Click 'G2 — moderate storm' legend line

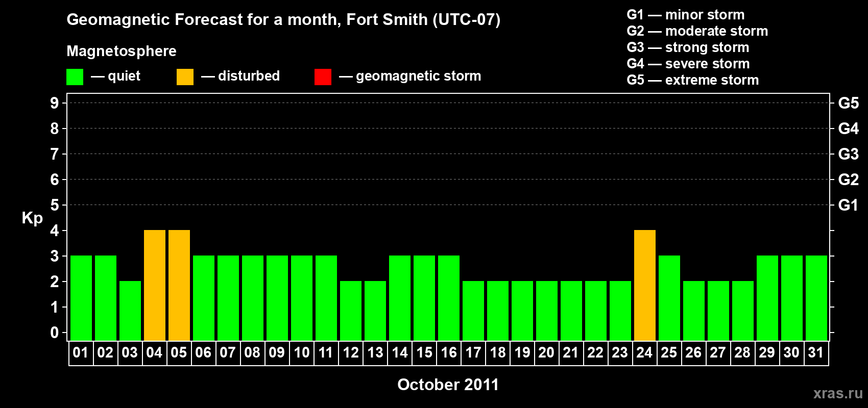point(697,31)
